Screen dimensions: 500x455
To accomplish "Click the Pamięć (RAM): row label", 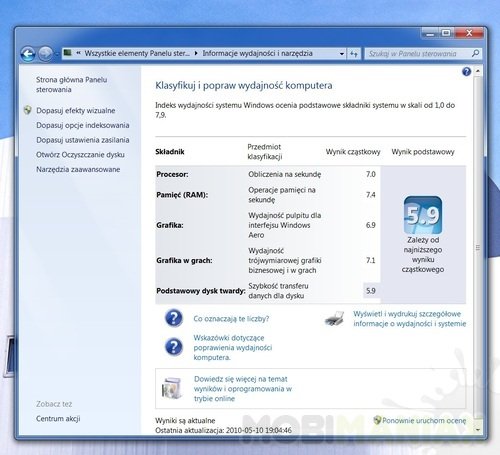I will pyautogui.click(x=182, y=195).
